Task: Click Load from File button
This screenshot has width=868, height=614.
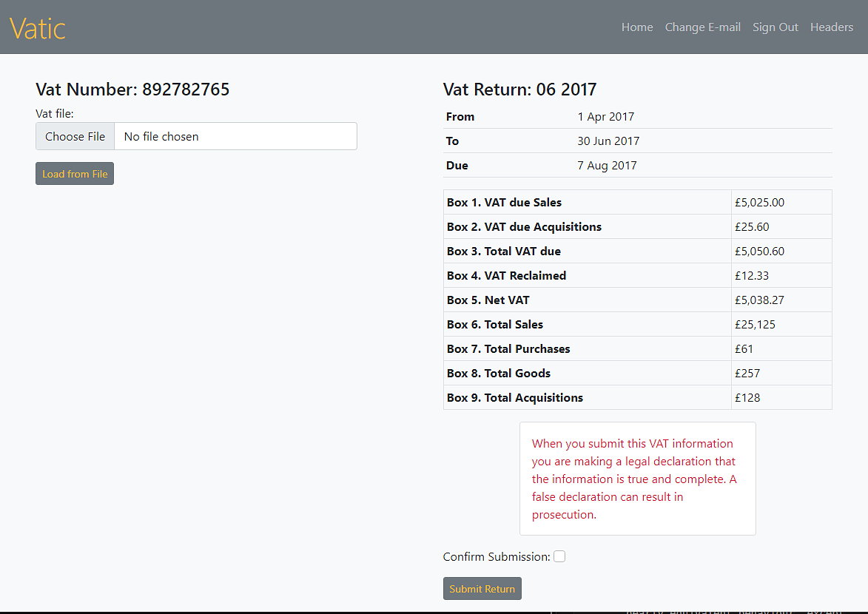Action: coord(75,174)
